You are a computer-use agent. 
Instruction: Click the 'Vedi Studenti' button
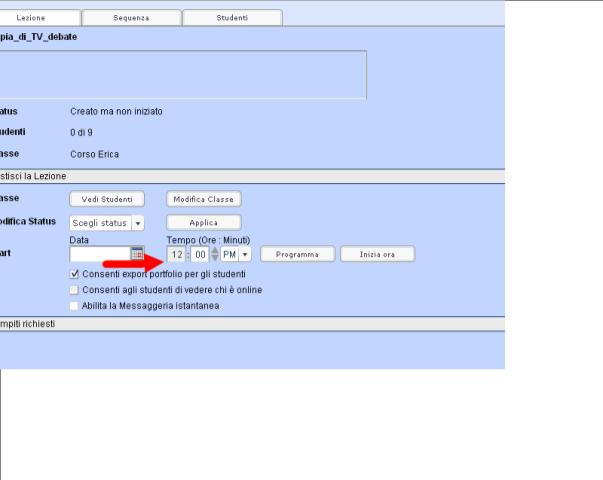(107, 199)
